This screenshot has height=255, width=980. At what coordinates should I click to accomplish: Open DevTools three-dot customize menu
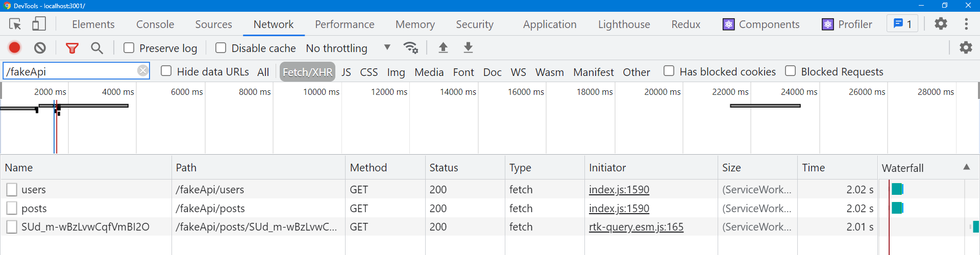pos(966,23)
